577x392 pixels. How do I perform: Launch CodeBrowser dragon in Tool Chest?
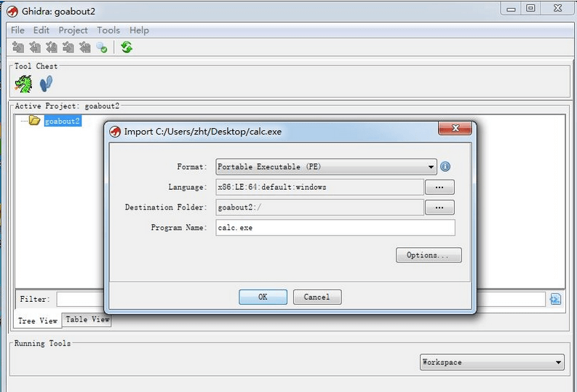24,84
